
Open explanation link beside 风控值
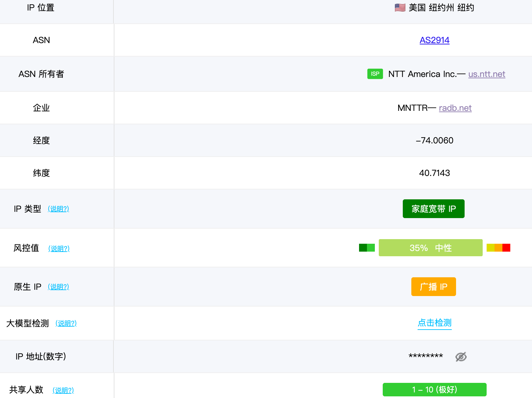pos(59,248)
